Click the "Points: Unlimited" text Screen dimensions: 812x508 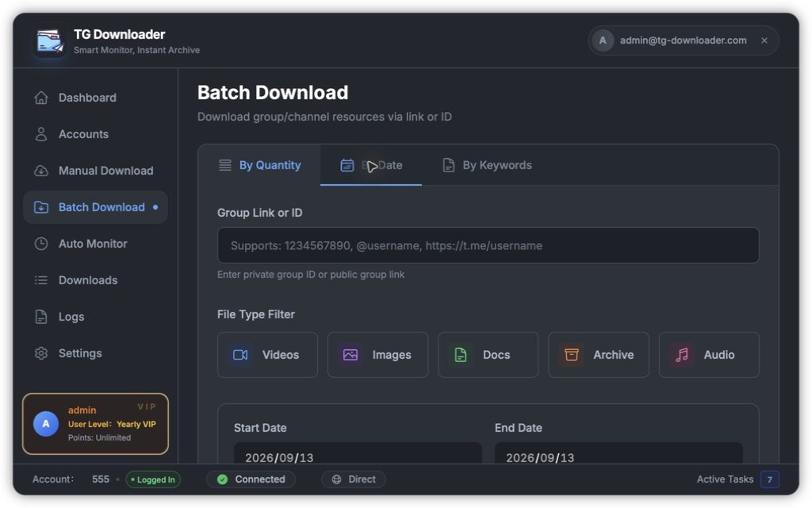[99, 438]
